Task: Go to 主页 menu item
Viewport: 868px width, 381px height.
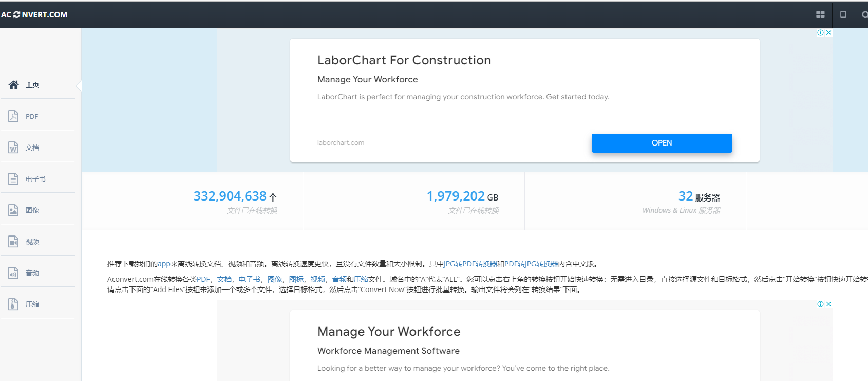Action: pyautogui.click(x=32, y=85)
